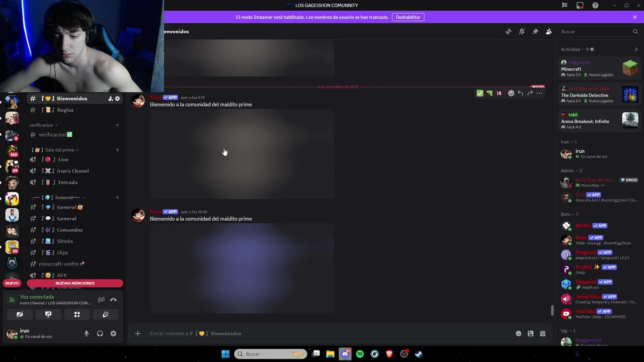Collapse the Sala del prime category
Viewport: 644px width, 362px height.
tap(56, 150)
